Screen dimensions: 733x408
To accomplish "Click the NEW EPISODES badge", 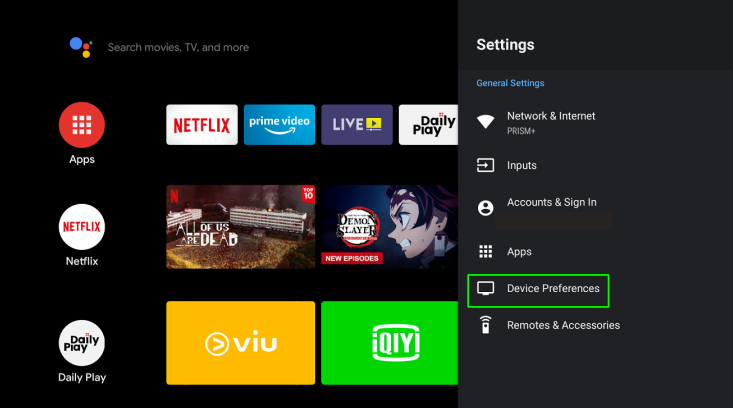I will click(x=352, y=258).
